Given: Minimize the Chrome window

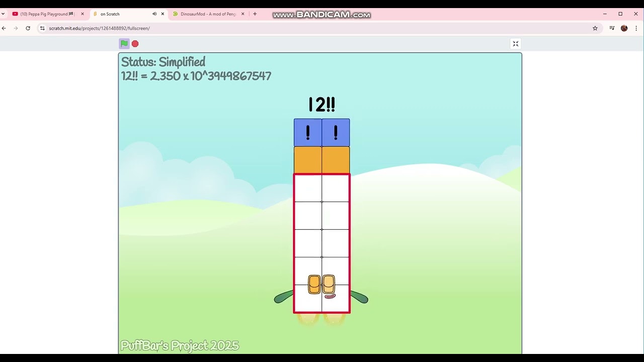Looking at the screenshot, I should point(605,14).
